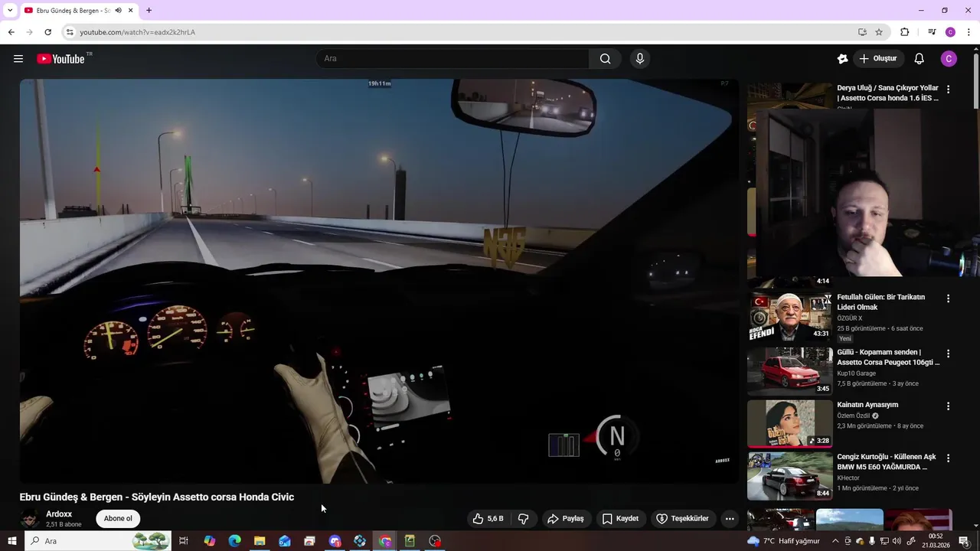This screenshot has height=551, width=980.
Task: Click the Oluştur create button
Action: click(878, 59)
